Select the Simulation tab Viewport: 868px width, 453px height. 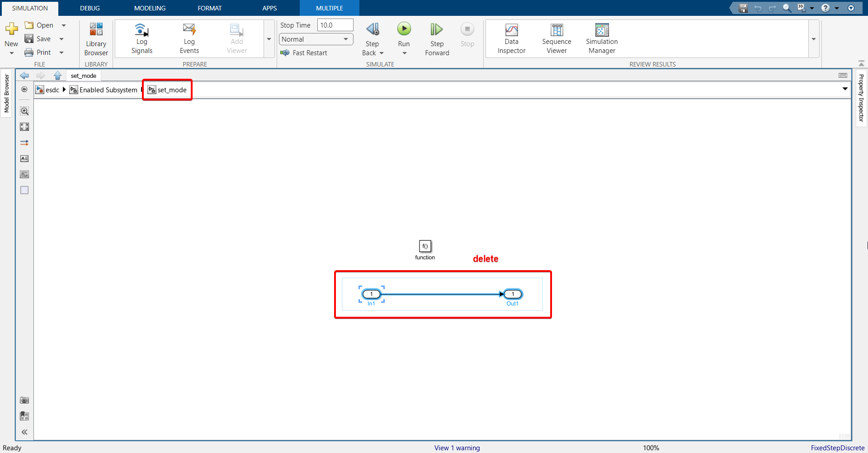coord(30,8)
